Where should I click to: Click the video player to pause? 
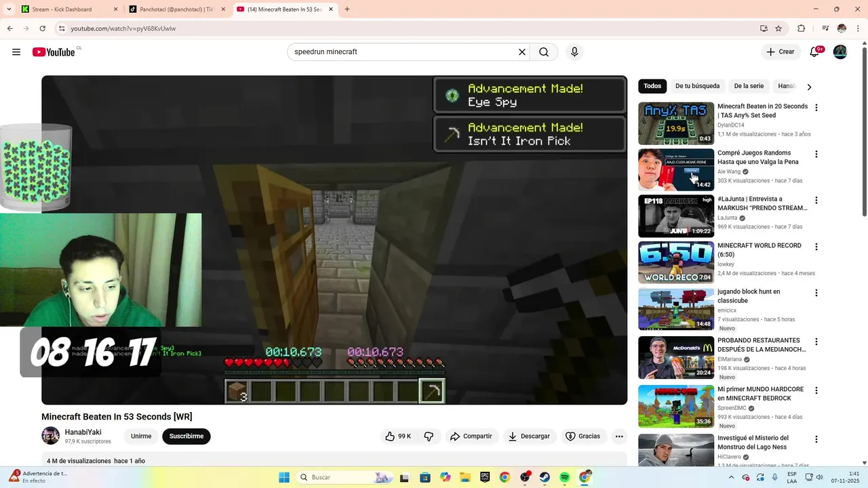pos(334,240)
